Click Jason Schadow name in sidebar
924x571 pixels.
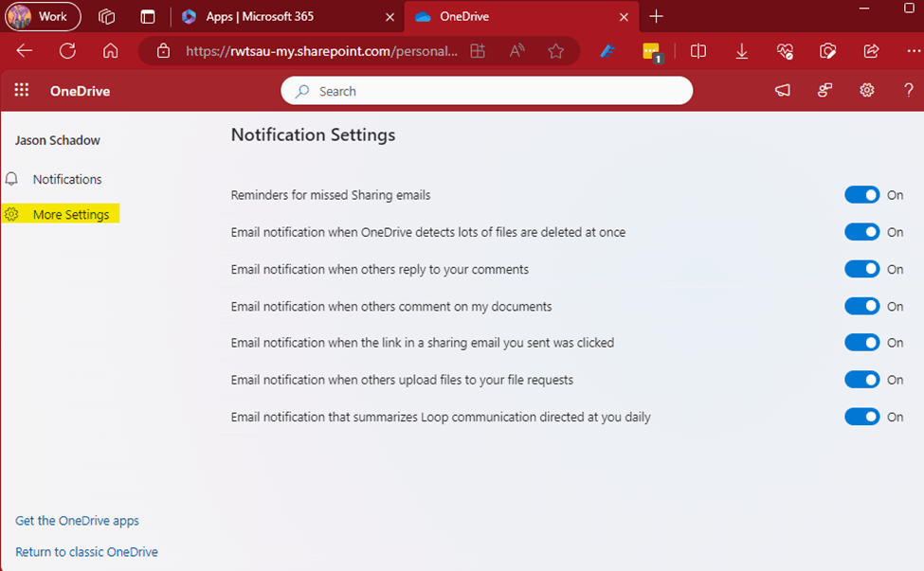[x=57, y=141]
